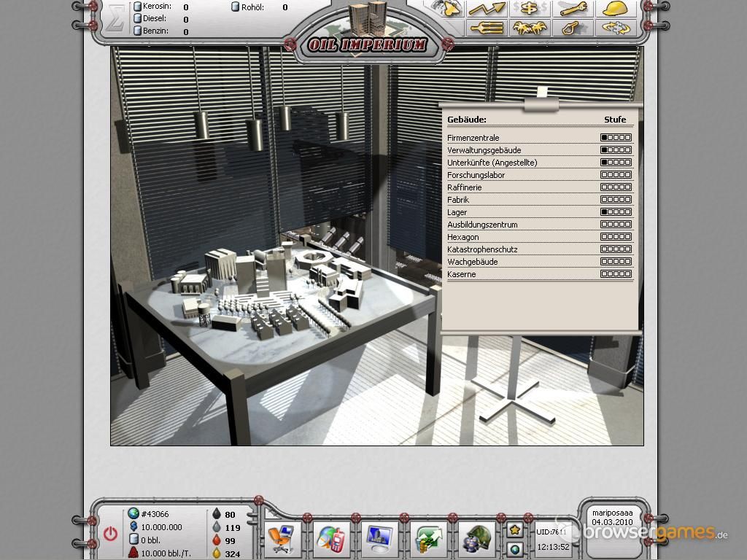Click the Rohöl barrel icon
This screenshot has width=747, height=560.
pyautogui.click(x=236, y=7)
